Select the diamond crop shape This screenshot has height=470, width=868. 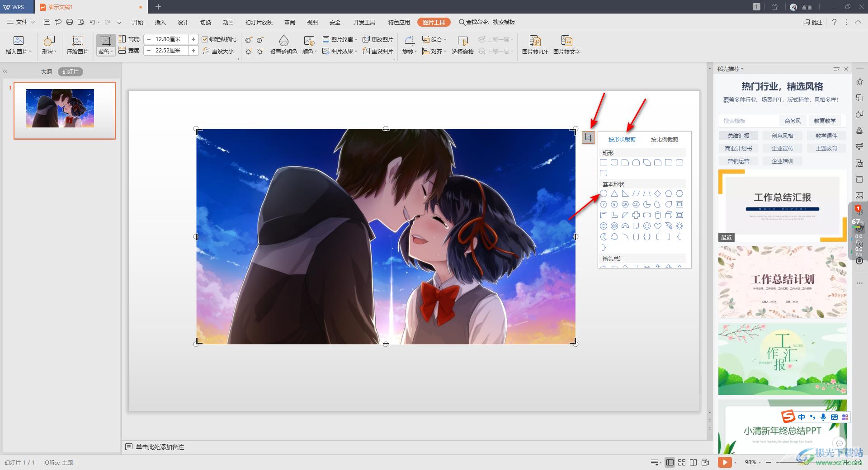tap(658, 193)
